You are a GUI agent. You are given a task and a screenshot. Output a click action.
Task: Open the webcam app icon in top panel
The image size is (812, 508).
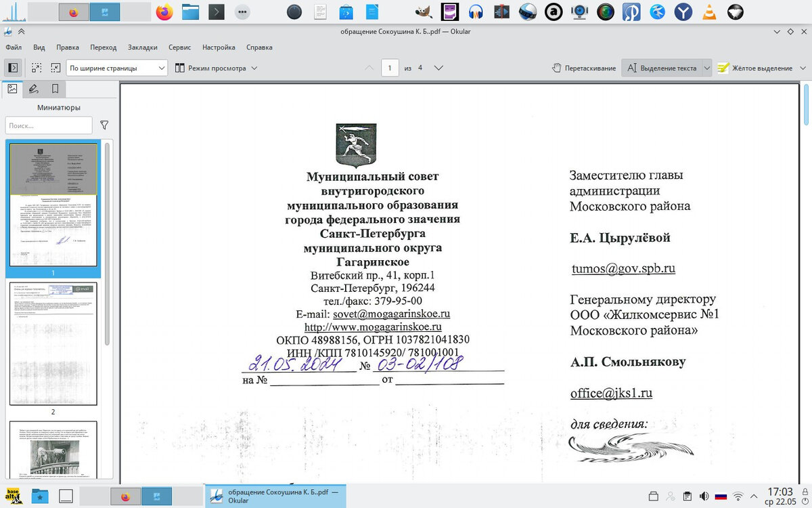[x=579, y=12]
